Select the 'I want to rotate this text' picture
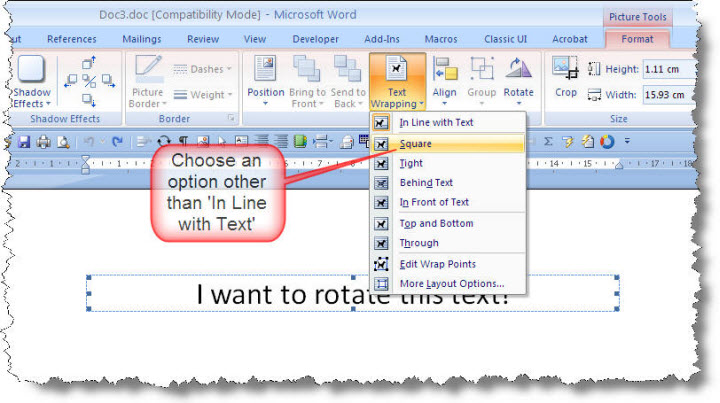Viewport: 720px width, 403px height. point(353,294)
